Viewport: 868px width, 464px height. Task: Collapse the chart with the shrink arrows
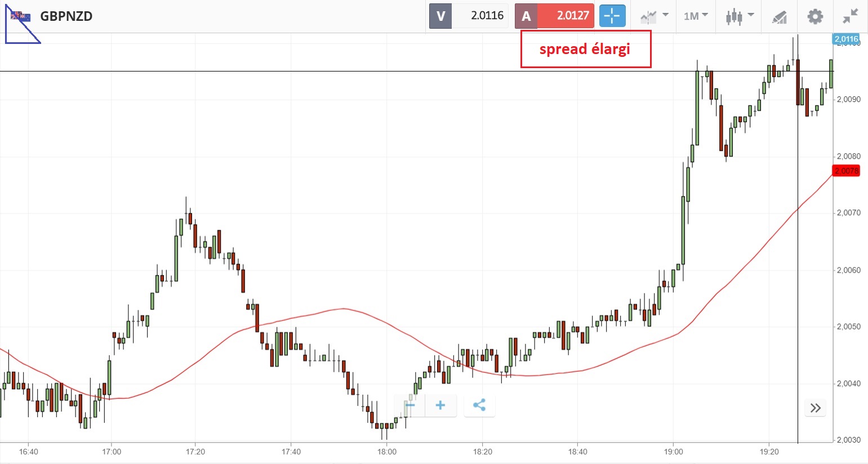tap(850, 16)
